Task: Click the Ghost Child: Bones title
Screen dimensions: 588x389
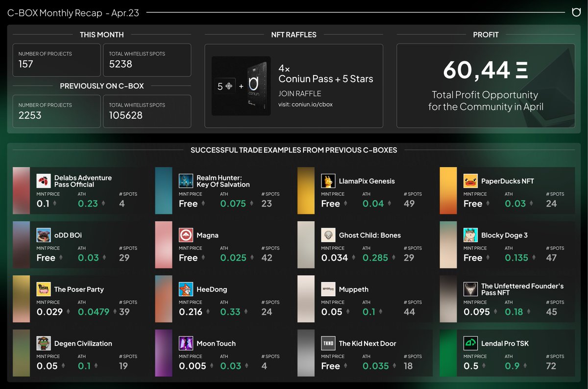Action: click(x=370, y=235)
